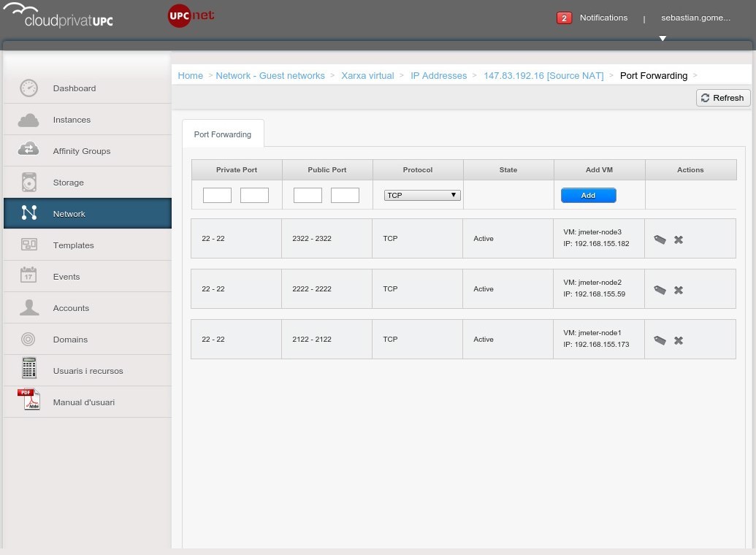Delete the jmeter-node2 port forwarding rule
756x555 pixels.
point(679,290)
